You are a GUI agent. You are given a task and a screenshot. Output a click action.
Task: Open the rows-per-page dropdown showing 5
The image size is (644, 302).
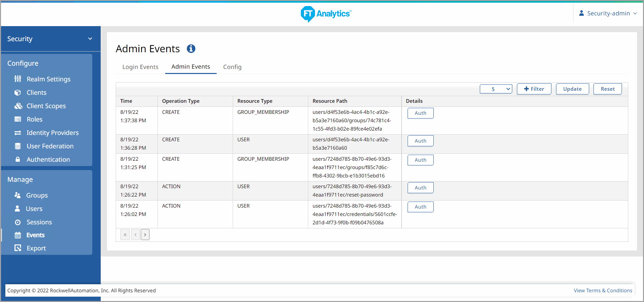(x=496, y=89)
